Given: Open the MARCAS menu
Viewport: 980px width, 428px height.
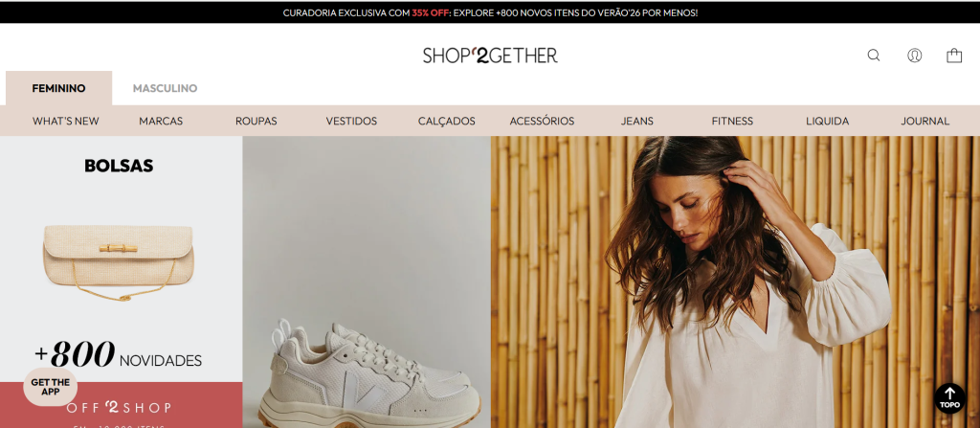Looking at the screenshot, I should (161, 121).
